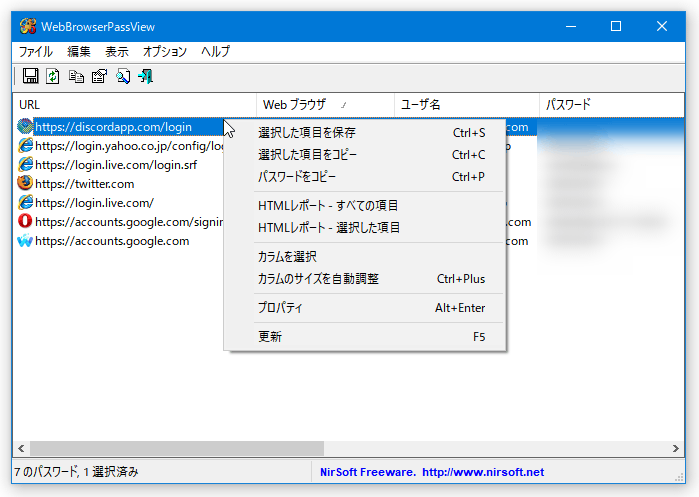
Task: Open the ファイル menu
Action: point(36,52)
